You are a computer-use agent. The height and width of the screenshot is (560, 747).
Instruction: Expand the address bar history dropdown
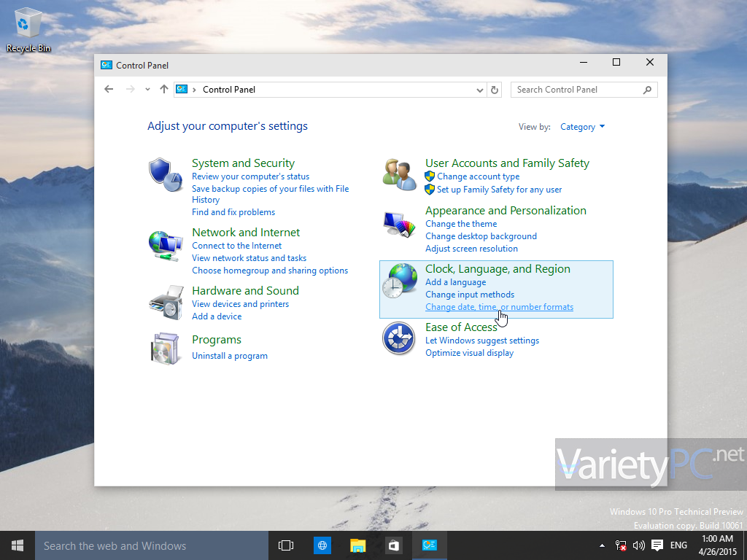(480, 90)
